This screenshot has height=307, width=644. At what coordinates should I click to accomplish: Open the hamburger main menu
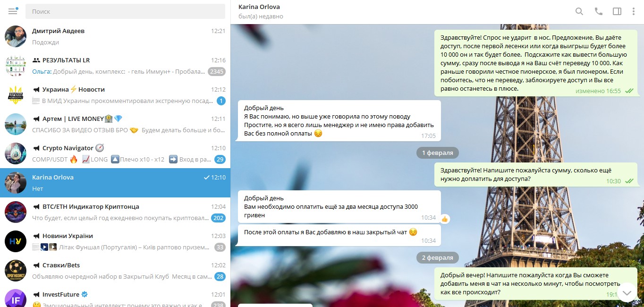coord(13,11)
